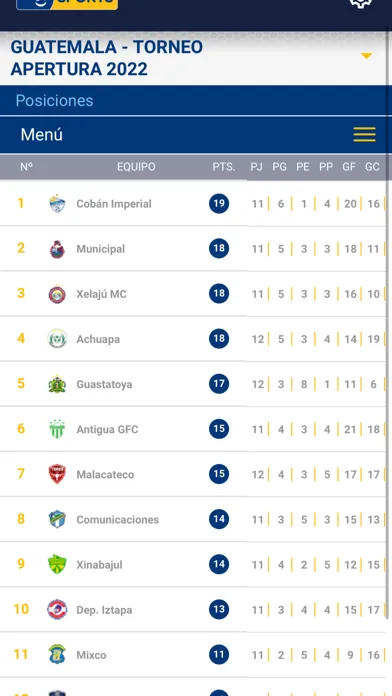Tap the Comunicaciones team crest

tap(57, 519)
